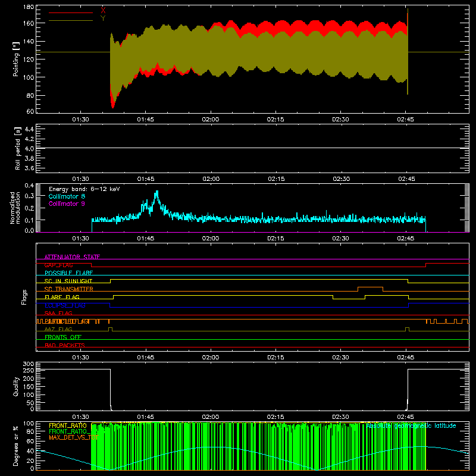Click the ATTENUATOR_STATE flag label
476x476 pixels.
click(72, 257)
